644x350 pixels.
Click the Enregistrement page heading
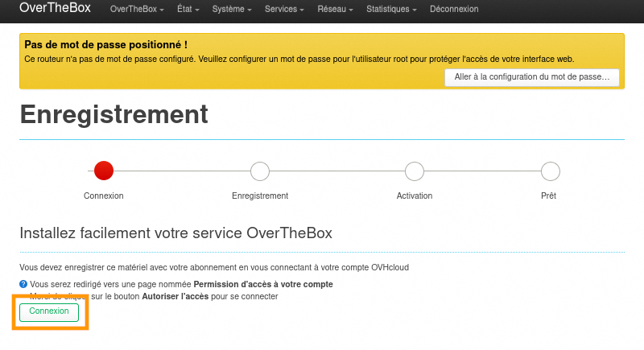pyautogui.click(x=114, y=114)
